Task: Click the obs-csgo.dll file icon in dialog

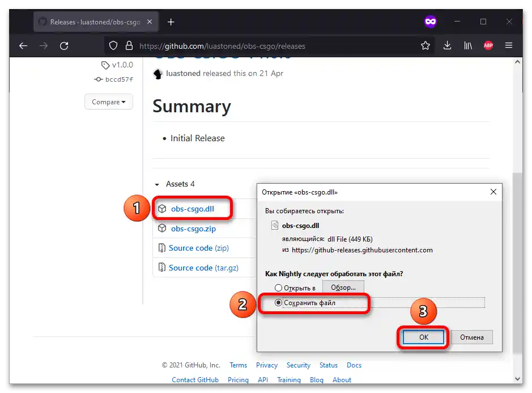Action: pyautogui.click(x=275, y=226)
